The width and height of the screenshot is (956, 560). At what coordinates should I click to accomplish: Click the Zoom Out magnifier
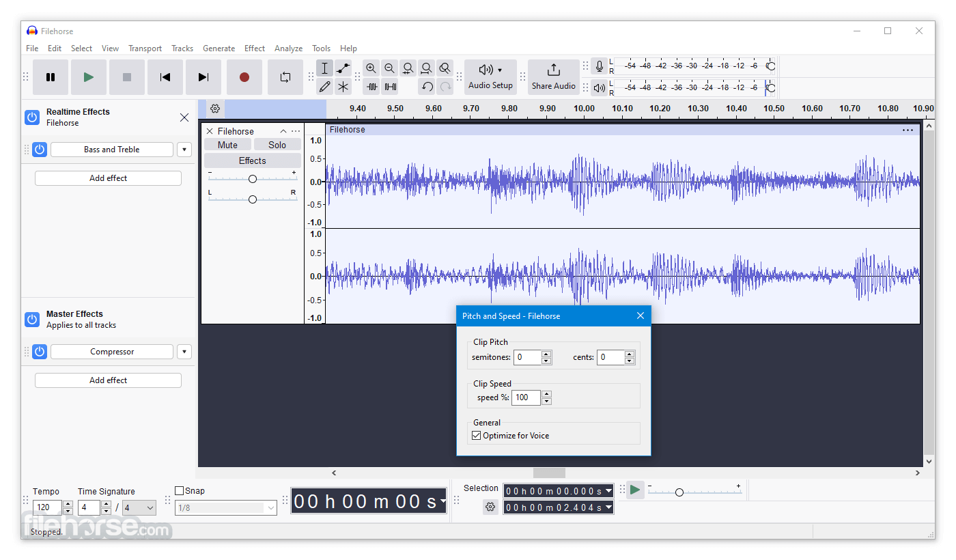pyautogui.click(x=390, y=68)
